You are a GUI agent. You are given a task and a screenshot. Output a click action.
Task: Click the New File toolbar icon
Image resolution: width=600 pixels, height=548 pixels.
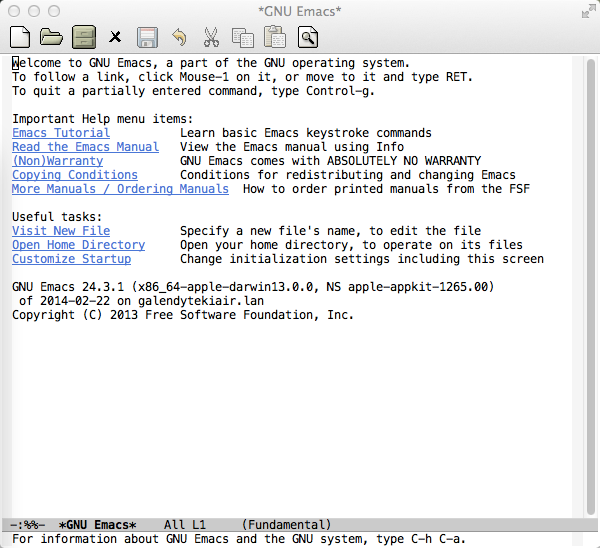click(x=19, y=38)
